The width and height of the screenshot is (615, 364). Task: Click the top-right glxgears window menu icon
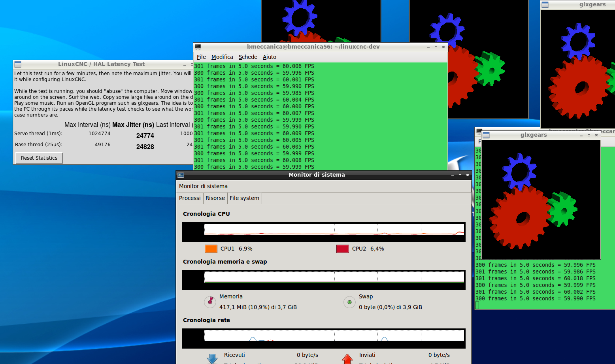(x=545, y=5)
